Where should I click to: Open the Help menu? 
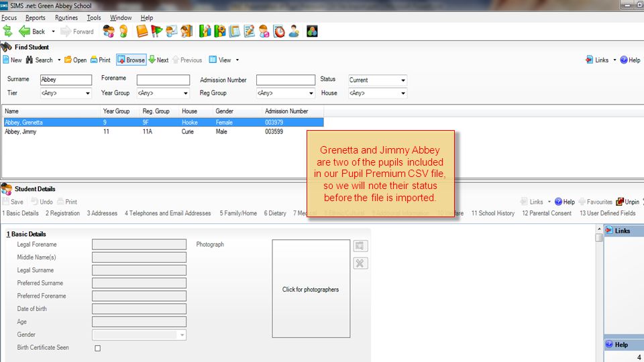point(147,17)
